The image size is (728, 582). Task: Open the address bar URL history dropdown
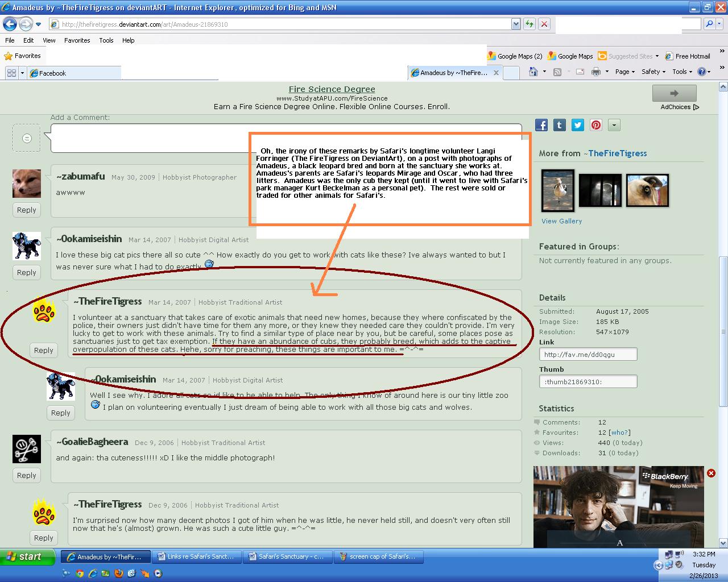515,24
